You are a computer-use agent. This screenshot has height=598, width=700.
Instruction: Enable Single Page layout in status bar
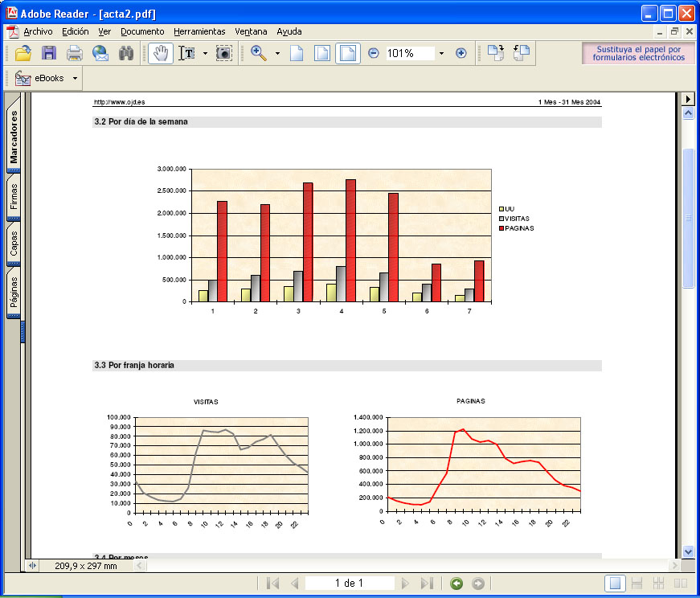(616, 584)
